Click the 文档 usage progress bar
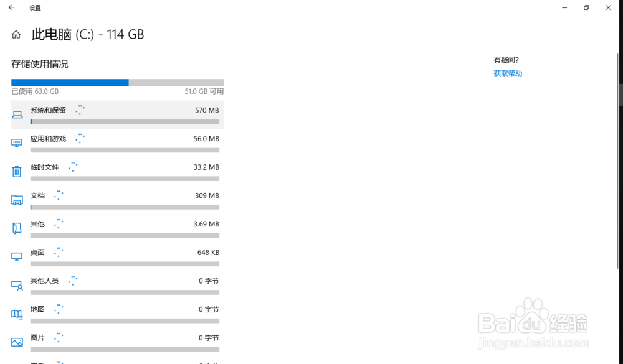 (x=125, y=207)
